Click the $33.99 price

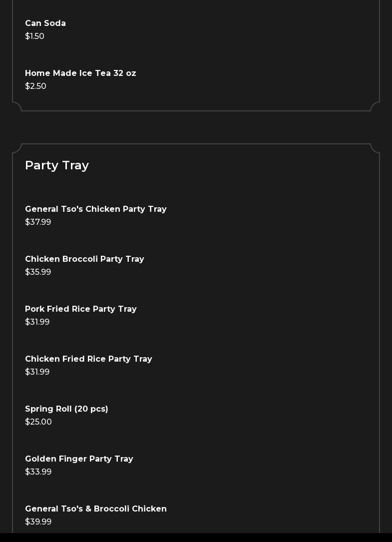pyautogui.click(x=38, y=472)
